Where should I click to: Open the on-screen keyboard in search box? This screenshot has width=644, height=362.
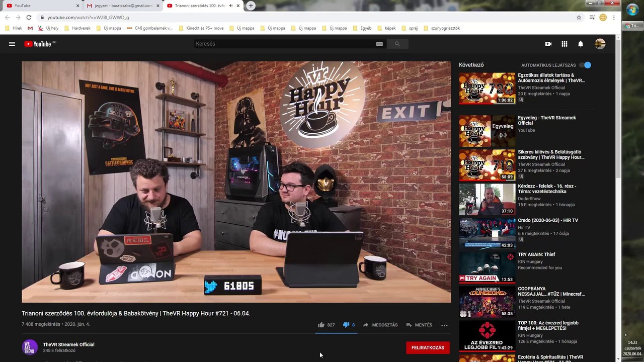pos(379,44)
